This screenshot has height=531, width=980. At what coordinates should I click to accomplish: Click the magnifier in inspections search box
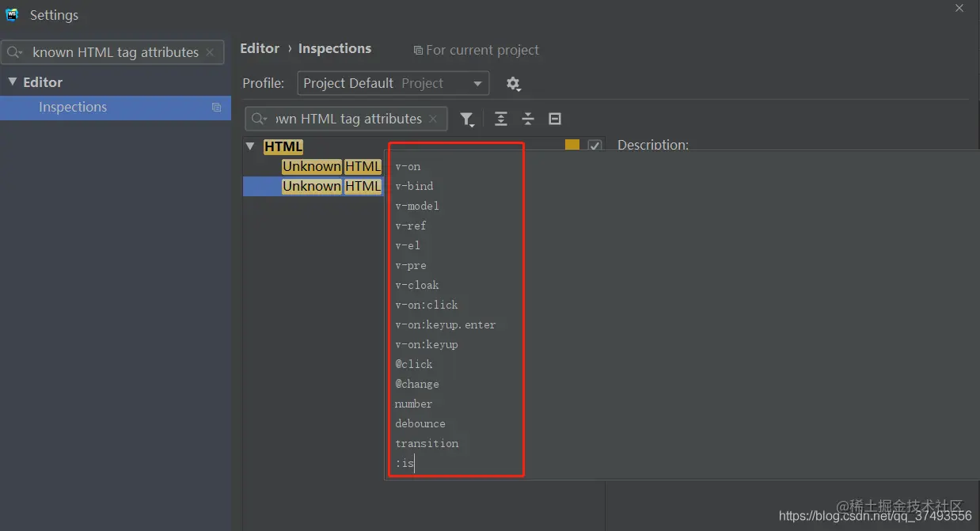(x=259, y=119)
